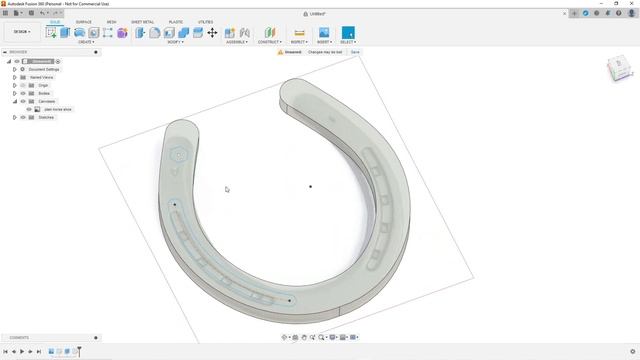Open the Modify dropdown menu
Image resolution: width=640 pixels, height=360 pixels.
(x=176, y=42)
